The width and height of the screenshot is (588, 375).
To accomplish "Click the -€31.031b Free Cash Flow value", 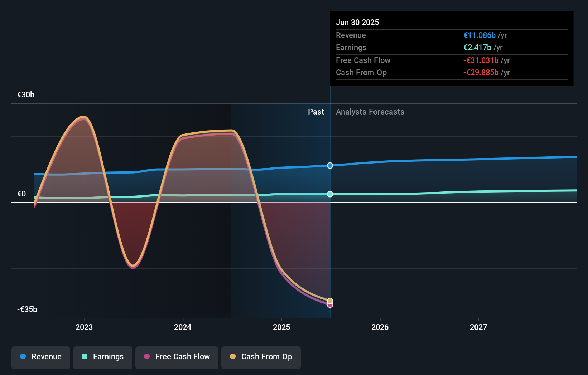I will [x=481, y=60].
